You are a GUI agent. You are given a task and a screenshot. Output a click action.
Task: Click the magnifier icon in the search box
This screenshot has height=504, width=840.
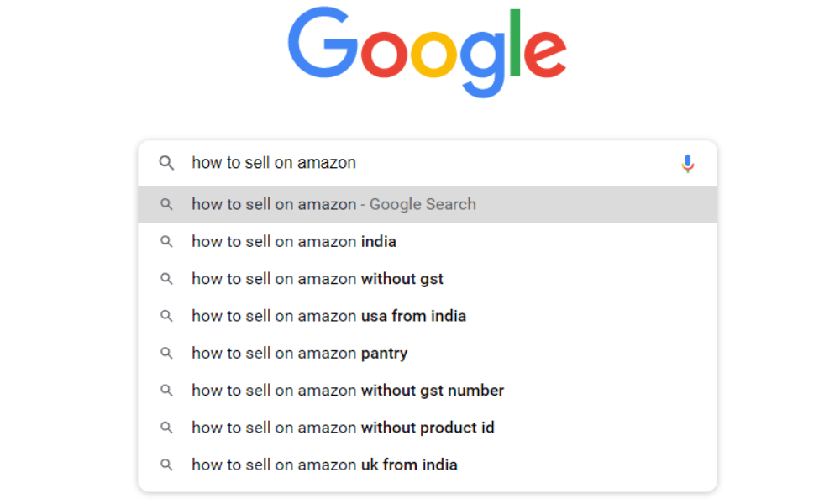click(166, 163)
